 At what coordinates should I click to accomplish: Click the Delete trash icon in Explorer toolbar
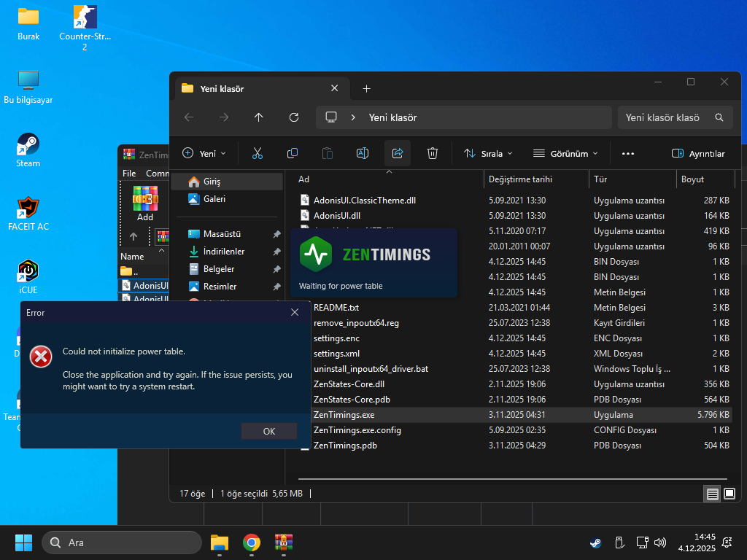(x=433, y=153)
